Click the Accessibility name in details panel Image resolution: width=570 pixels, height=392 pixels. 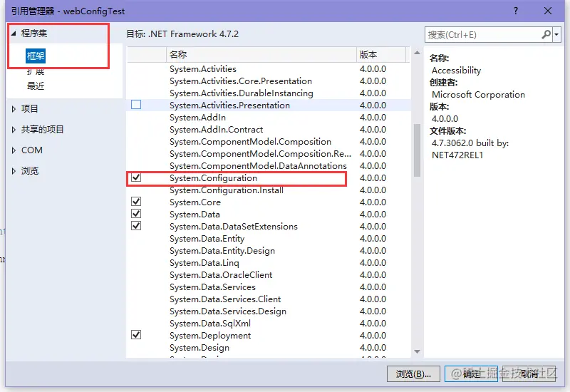point(456,70)
